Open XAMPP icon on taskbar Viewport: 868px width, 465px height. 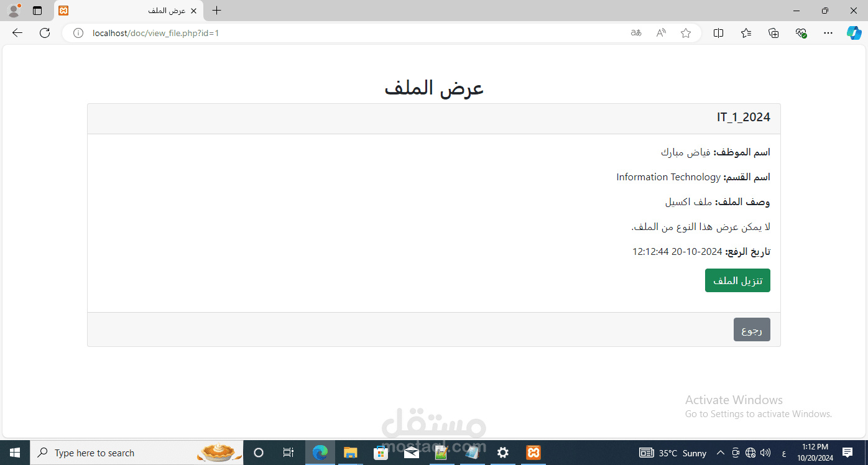[533, 453]
